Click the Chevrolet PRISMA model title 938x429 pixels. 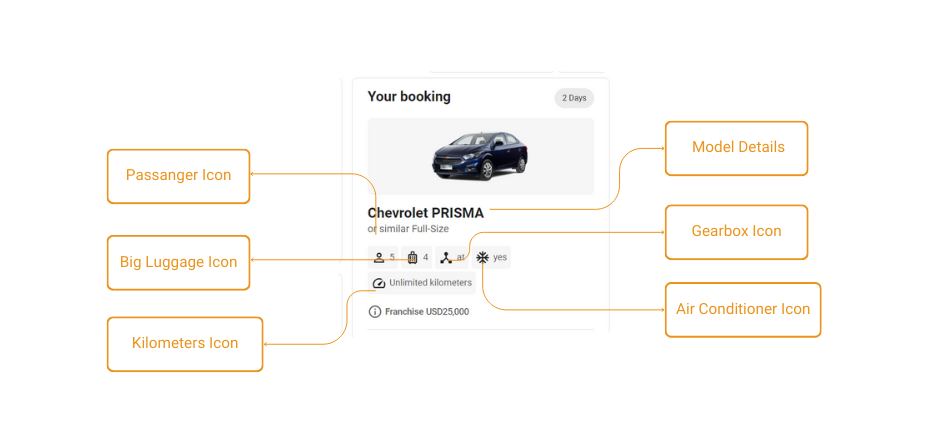[425, 213]
